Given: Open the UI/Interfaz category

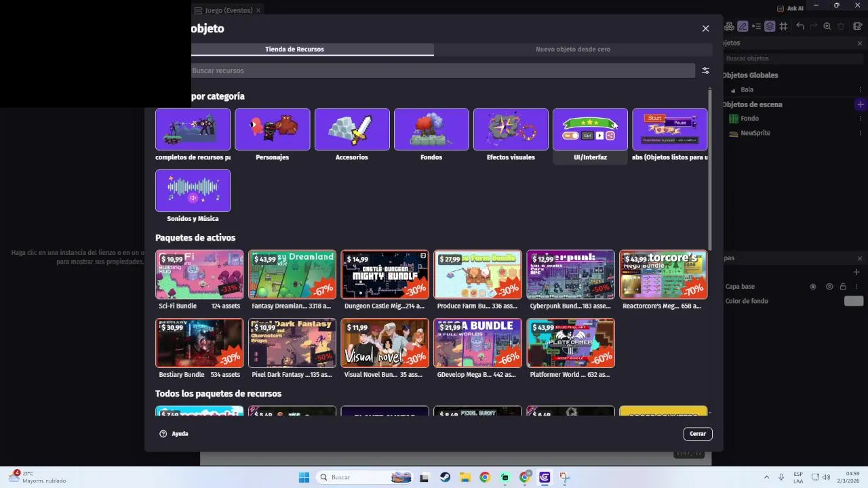Looking at the screenshot, I should [x=590, y=136].
